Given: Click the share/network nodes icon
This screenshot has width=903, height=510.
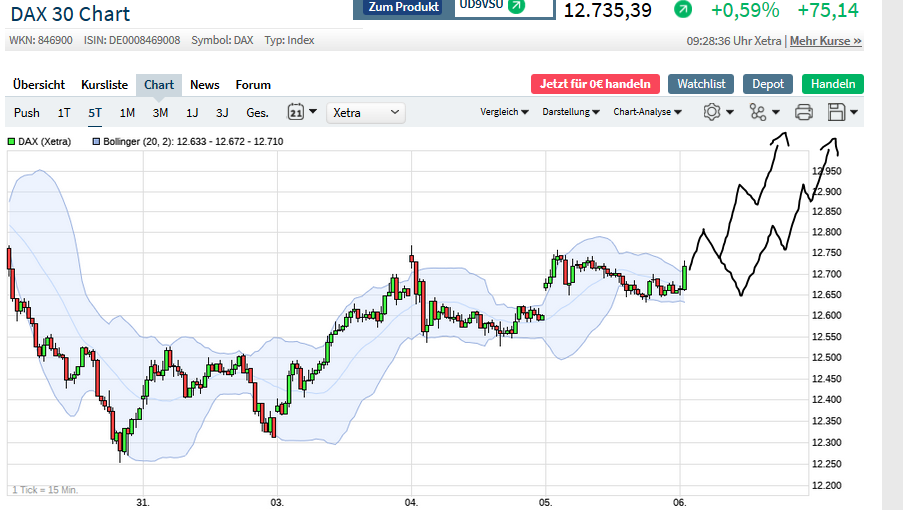Looking at the screenshot, I should (x=759, y=112).
